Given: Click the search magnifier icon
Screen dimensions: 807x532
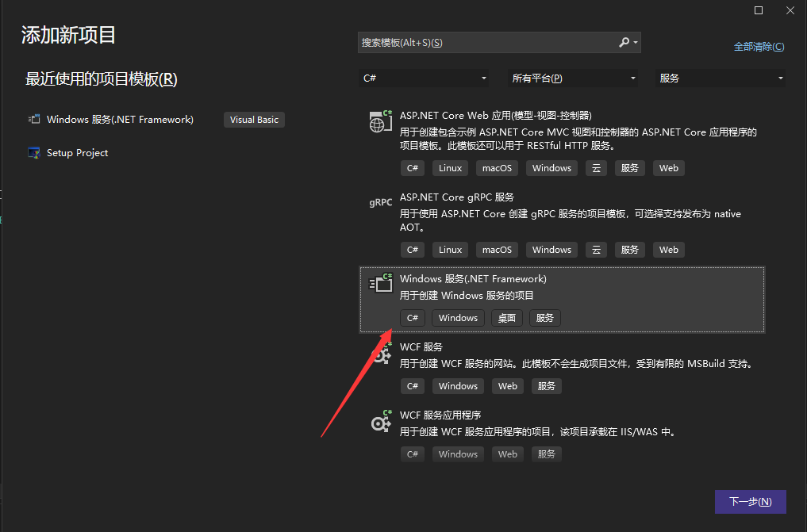Looking at the screenshot, I should 624,42.
